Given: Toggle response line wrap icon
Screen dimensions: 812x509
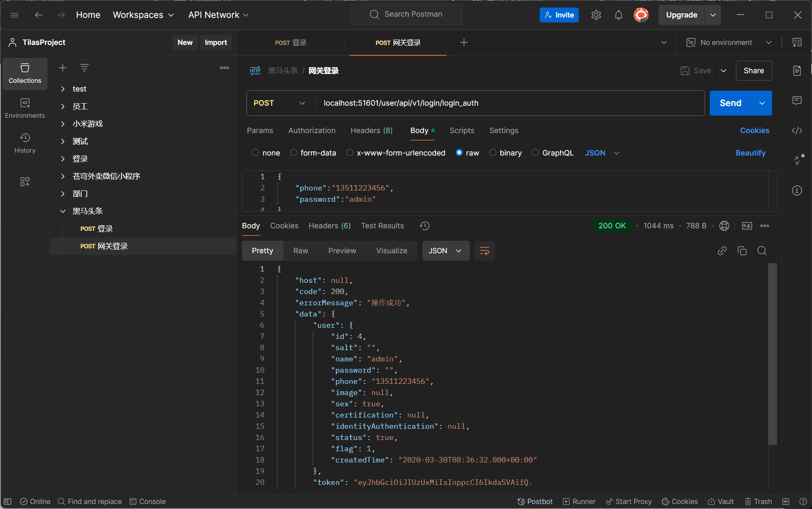Looking at the screenshot, I should (484, 251).
